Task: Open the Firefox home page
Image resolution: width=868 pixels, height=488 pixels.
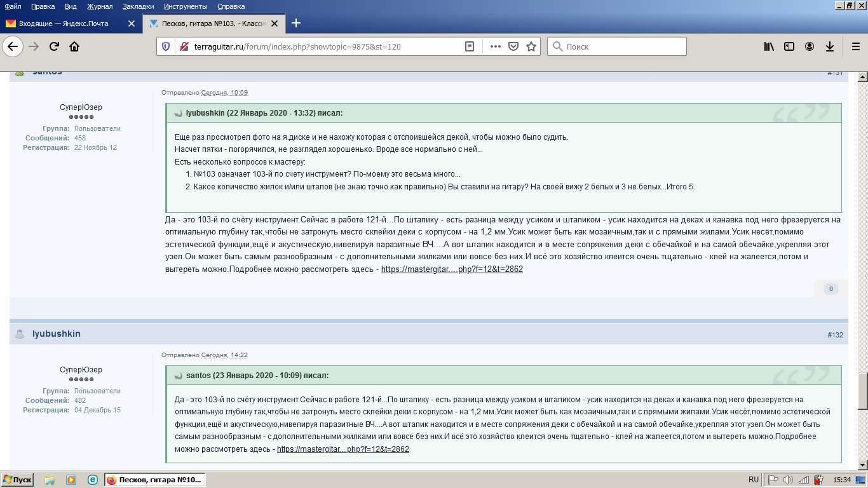Action: (x=74, y=46)
